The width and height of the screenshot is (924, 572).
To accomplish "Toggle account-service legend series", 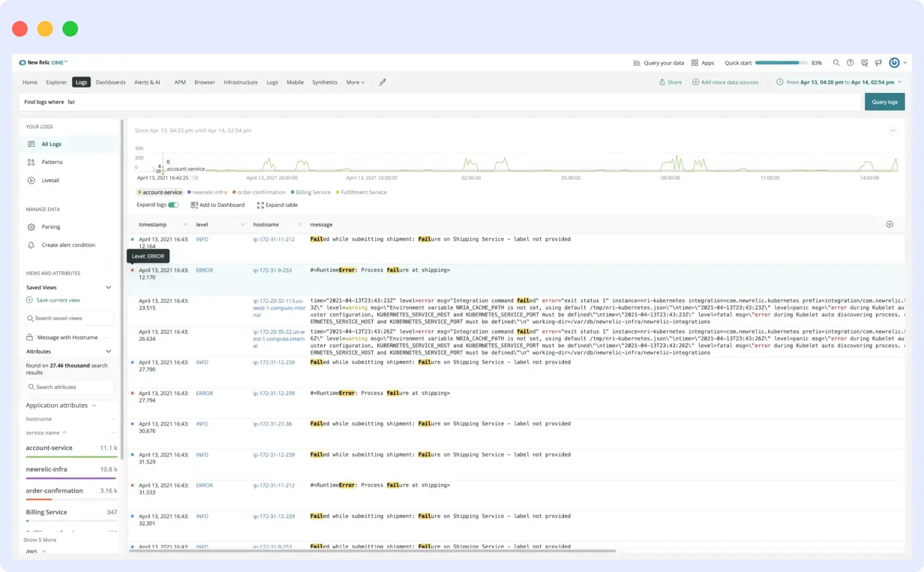I will tap(160, 192).
